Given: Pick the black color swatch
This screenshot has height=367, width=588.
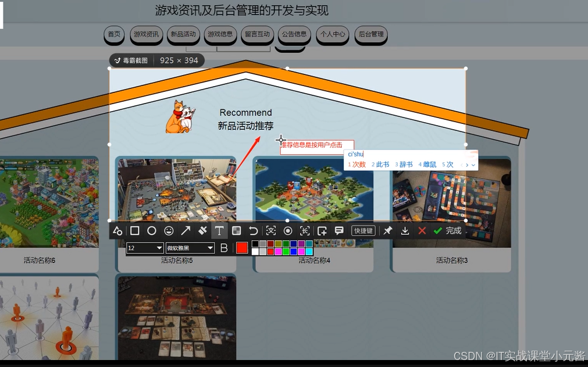Looking at the screenshot, I should click(255, 244).
